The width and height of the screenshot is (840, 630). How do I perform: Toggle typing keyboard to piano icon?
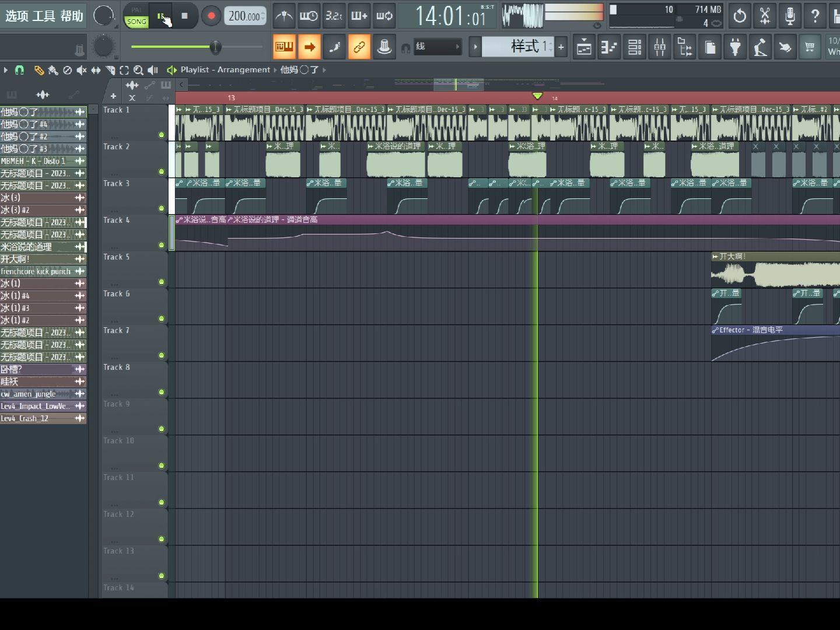coord(285,47)
